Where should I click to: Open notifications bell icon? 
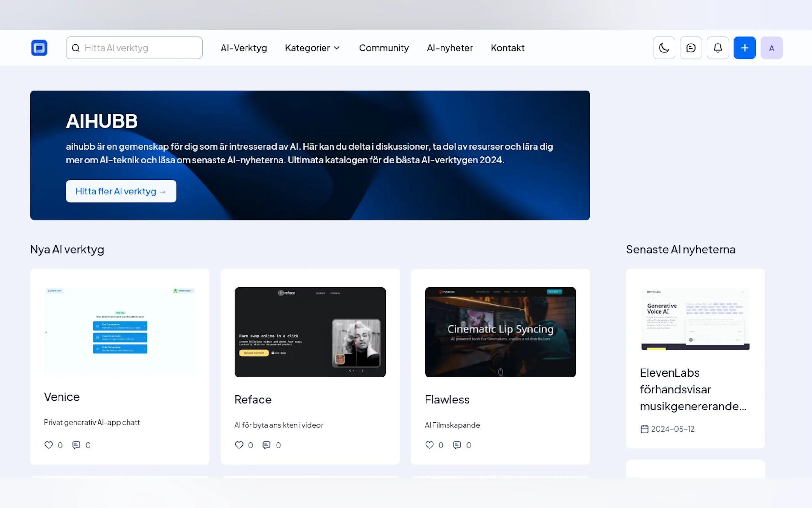pos(717,48)
